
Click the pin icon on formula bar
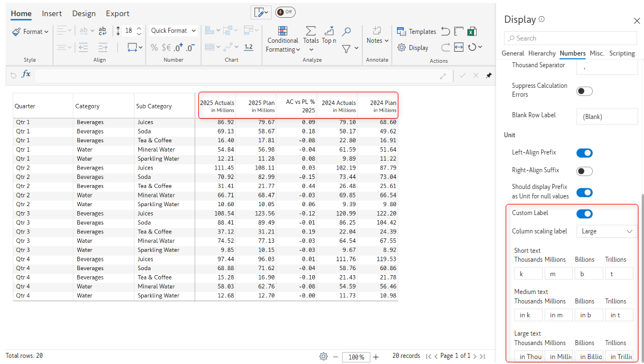pos(489,75)
